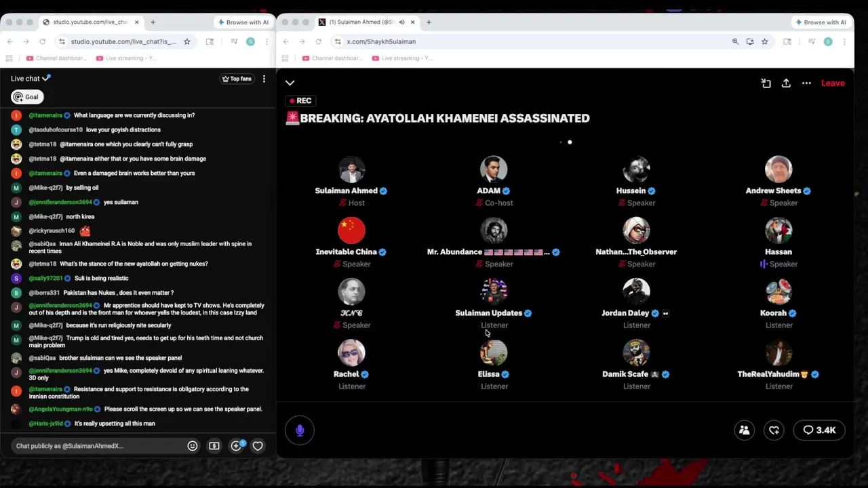Go to the first page dot of speakers
Viewport: 868px width, 488px height.
coord(561,142)
